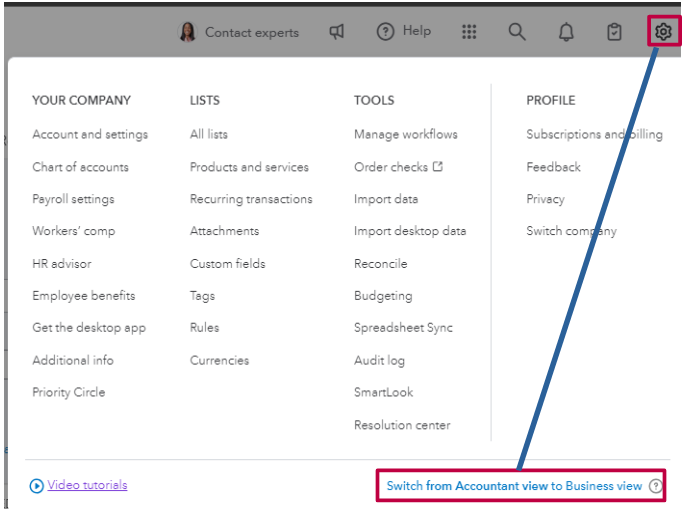685x516 pixels.
Task: Click the clipboard tasks icon
Action: point(614,32)
